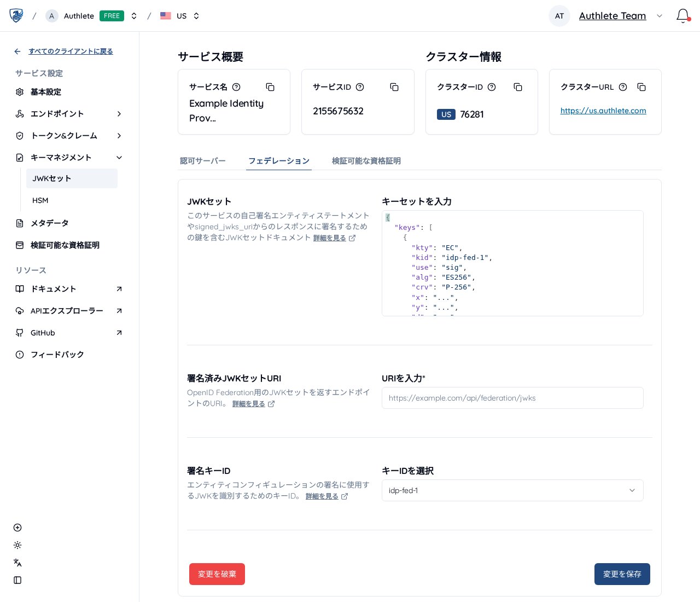Viewport: 700px width, 602px height.
Task: Open the notifications bell
Action: 682,15
